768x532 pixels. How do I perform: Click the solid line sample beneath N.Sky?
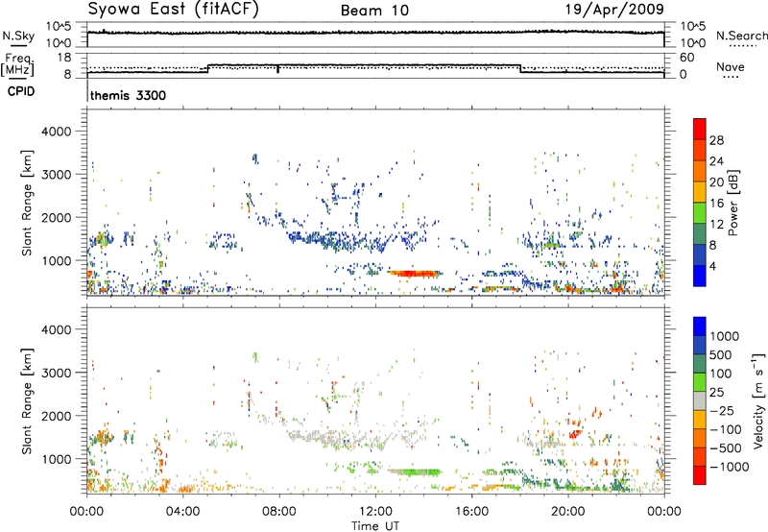(18, 46)
